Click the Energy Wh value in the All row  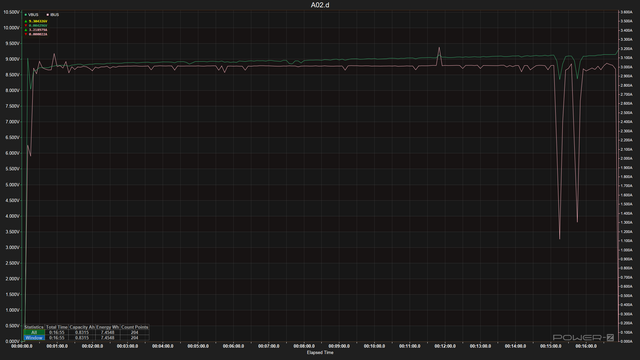[108, 333]
